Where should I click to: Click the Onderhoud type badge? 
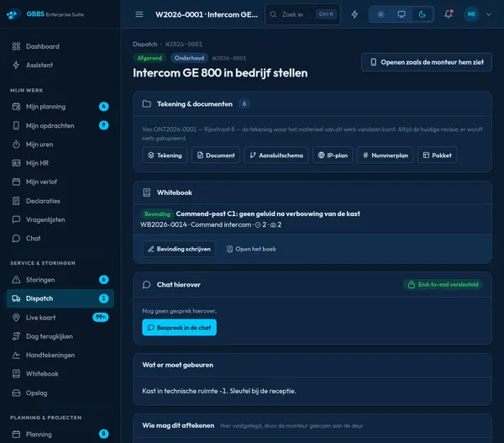189,58
